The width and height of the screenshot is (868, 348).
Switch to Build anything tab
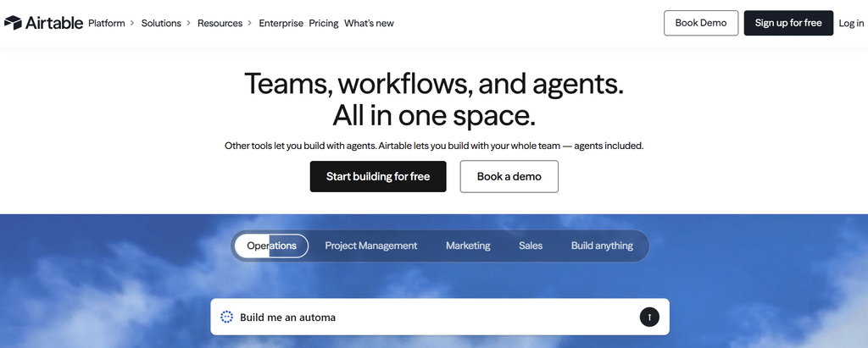(x=603, y=246)
